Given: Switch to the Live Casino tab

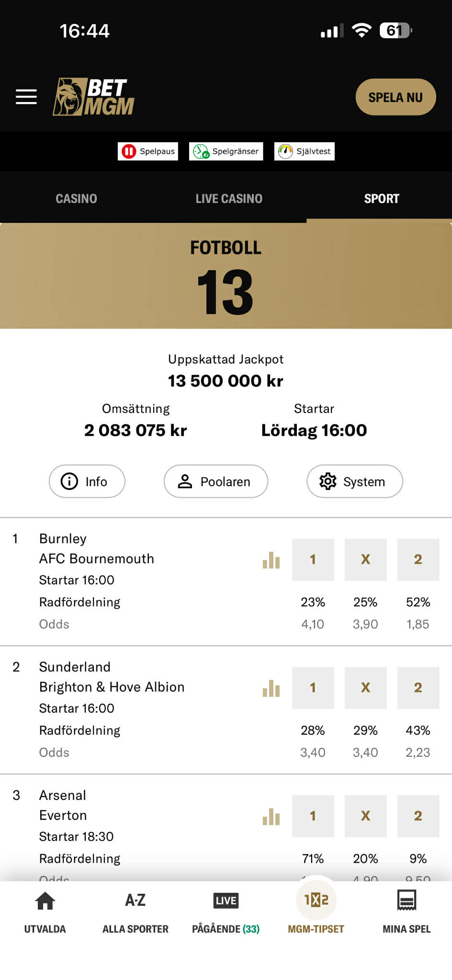Looking at the screenshot, I should [x=229, y=199].
